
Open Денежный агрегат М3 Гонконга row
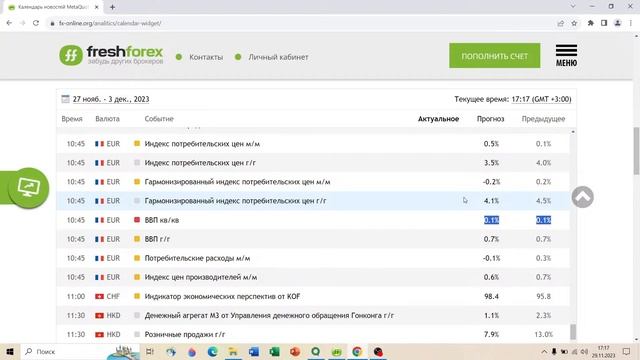click(313, 315)
